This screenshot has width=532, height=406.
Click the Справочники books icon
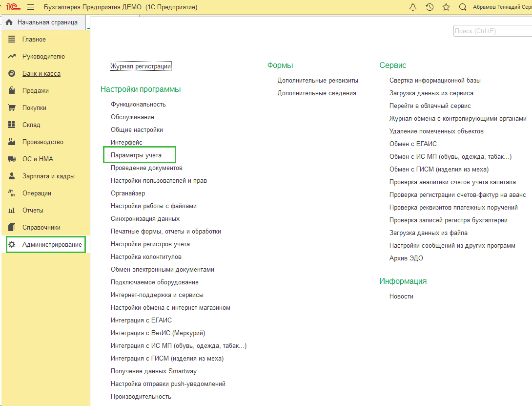tap(12, 227)
